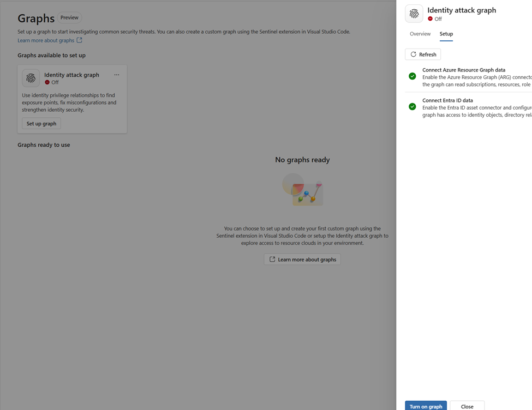Click Turn on graph
Image resolution: width=532 pixels, height=410 pixels.
coord(426,406)
